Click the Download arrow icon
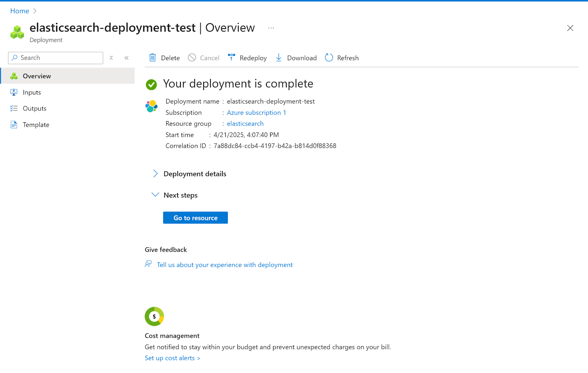 tap(279, 58)
